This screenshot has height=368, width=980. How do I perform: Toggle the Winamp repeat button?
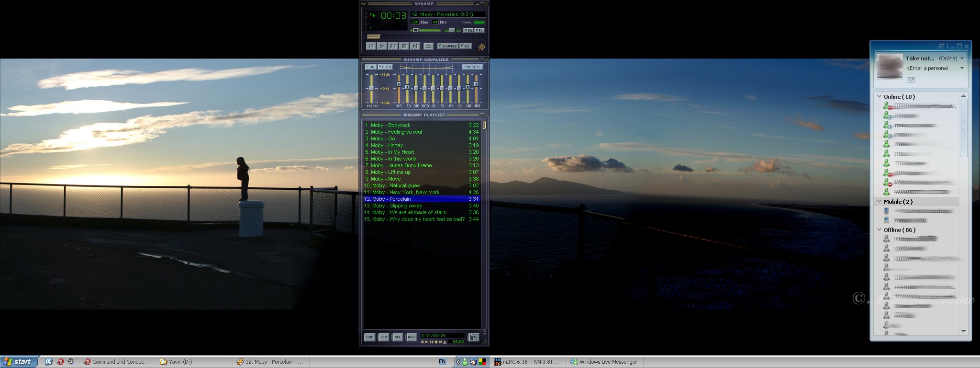466,46
